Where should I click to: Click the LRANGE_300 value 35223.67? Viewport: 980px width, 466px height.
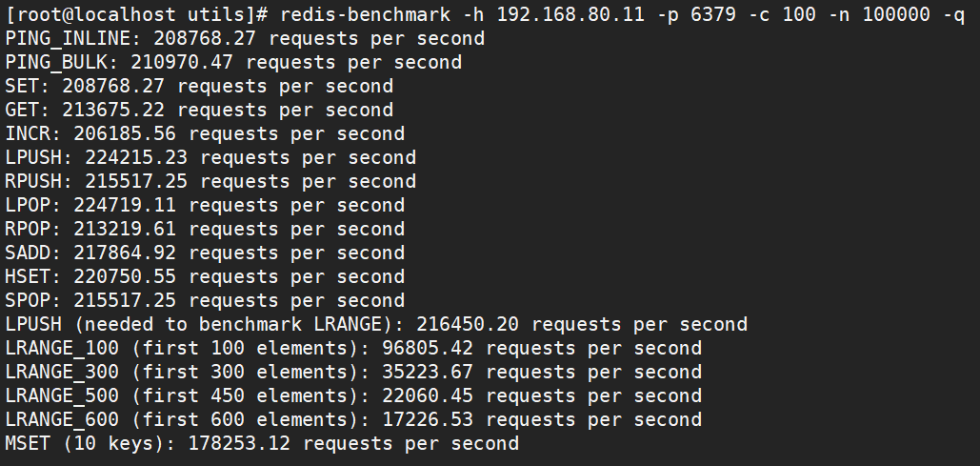tap(428, 372)
